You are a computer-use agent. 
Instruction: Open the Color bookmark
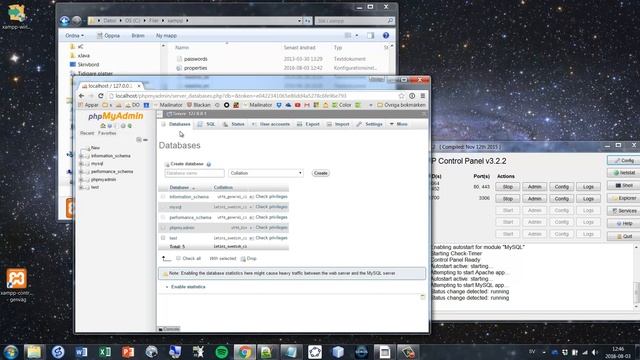pyautogui.click(x=341, y=105)
